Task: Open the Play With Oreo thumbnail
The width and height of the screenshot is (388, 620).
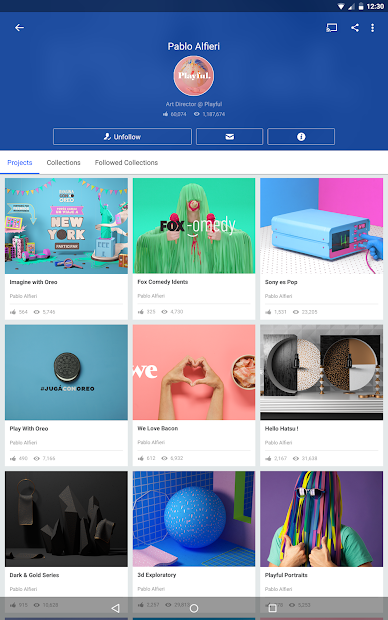Action: click(66, 372)
